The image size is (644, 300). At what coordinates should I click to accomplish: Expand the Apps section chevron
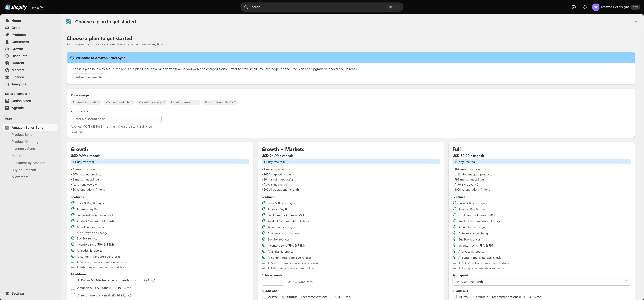pyautogui.click(x=15, y=118)
